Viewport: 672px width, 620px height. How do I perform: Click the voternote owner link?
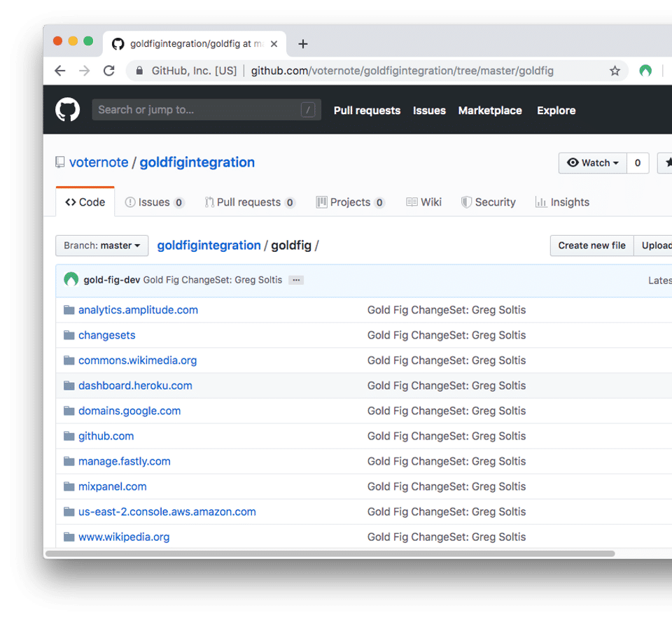pos(99,162)
